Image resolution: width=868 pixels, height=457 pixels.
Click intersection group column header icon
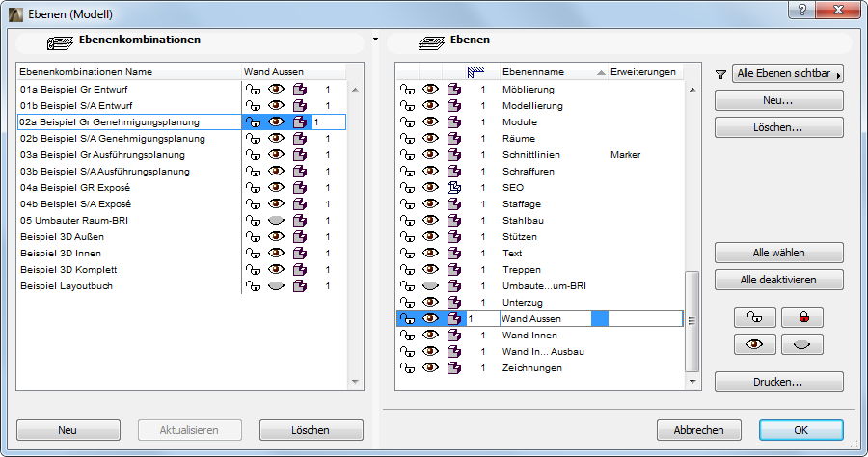[x=476, y=72]
